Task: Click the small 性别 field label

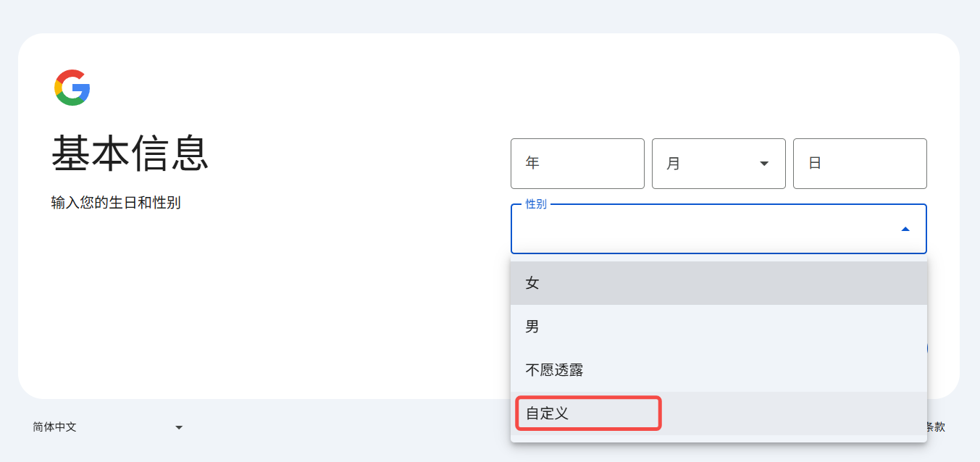Action: point(536,204)
